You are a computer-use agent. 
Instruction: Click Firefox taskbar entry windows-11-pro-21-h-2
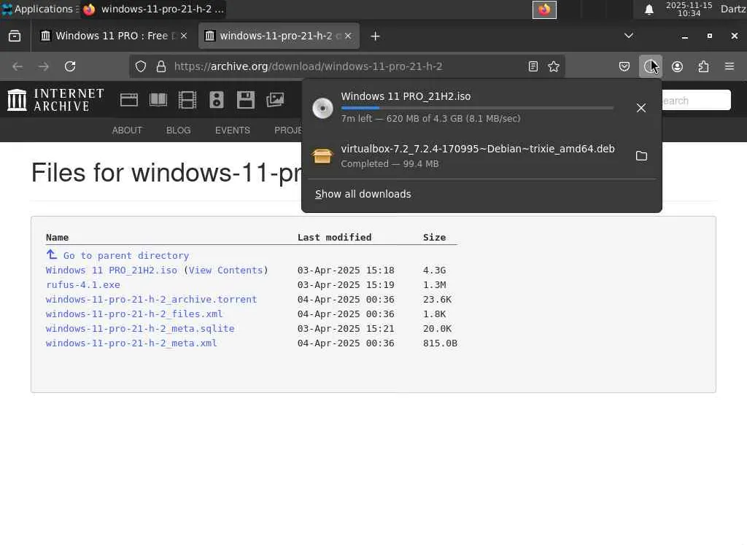[x=153, y=9]
